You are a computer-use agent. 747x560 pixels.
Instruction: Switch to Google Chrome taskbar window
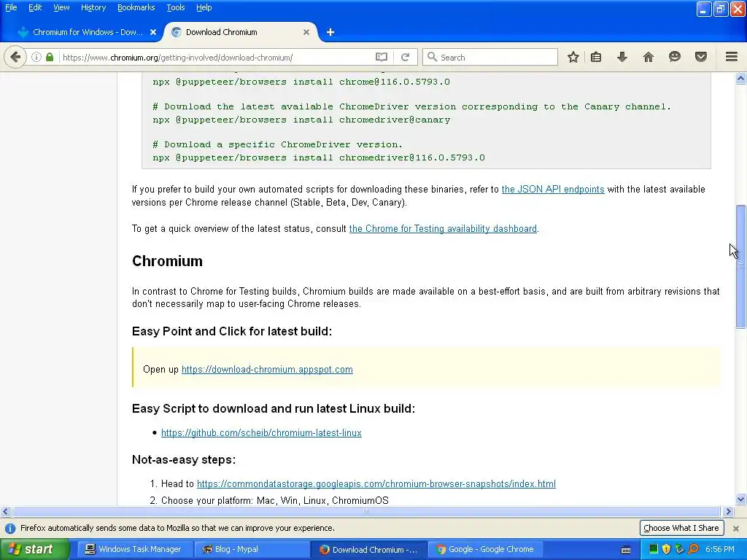pos(485,549)
